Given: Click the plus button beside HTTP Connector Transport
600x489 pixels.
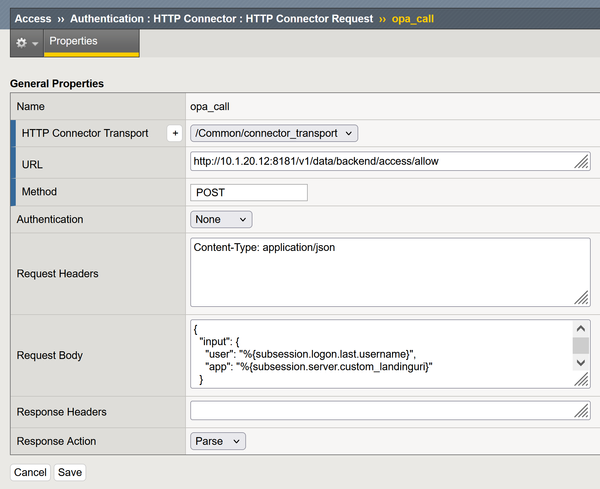Looking at the screenshot, I should click(x=175, y=133).
